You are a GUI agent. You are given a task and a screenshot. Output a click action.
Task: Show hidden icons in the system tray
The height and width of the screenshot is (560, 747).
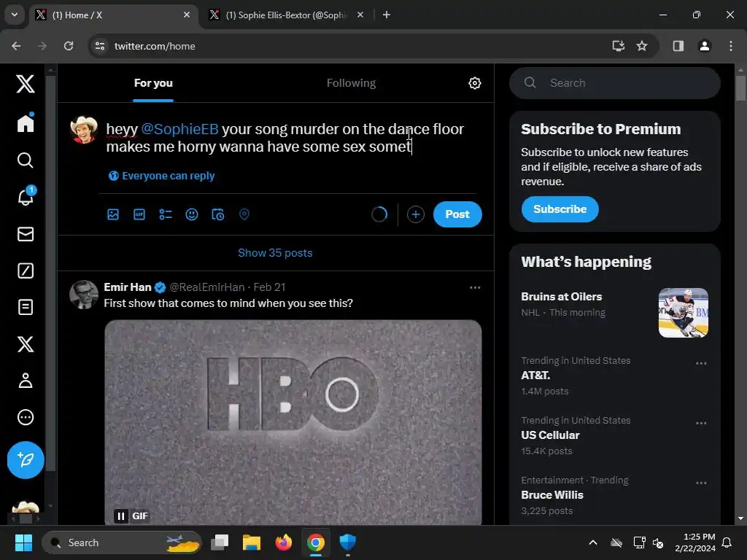[593, 542]
